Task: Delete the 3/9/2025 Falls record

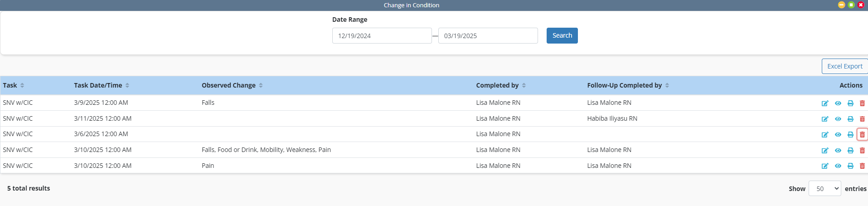Action: point(862,103)
